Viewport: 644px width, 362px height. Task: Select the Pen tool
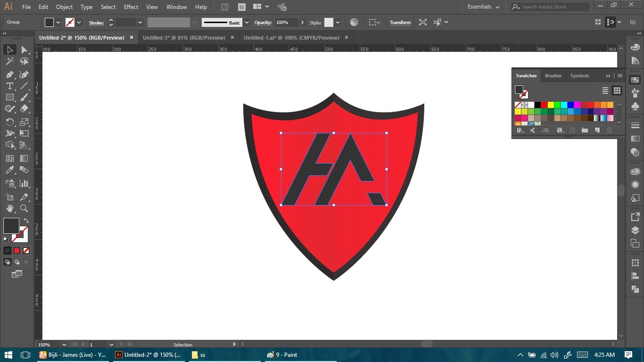pyautogui.click(x=9, y=74)
